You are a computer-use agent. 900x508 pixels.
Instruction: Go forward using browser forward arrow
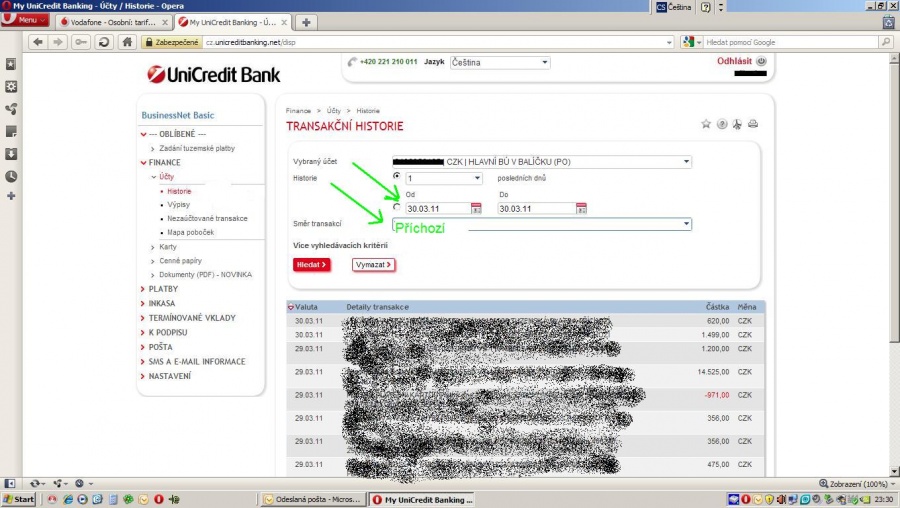57,42
